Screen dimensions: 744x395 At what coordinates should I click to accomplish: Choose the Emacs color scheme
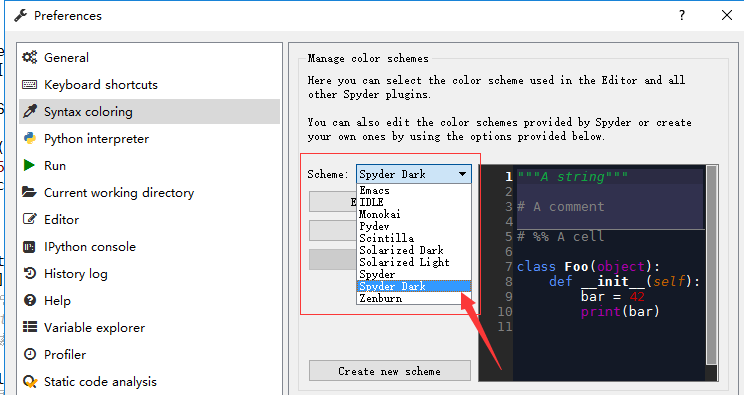(414, 190)
